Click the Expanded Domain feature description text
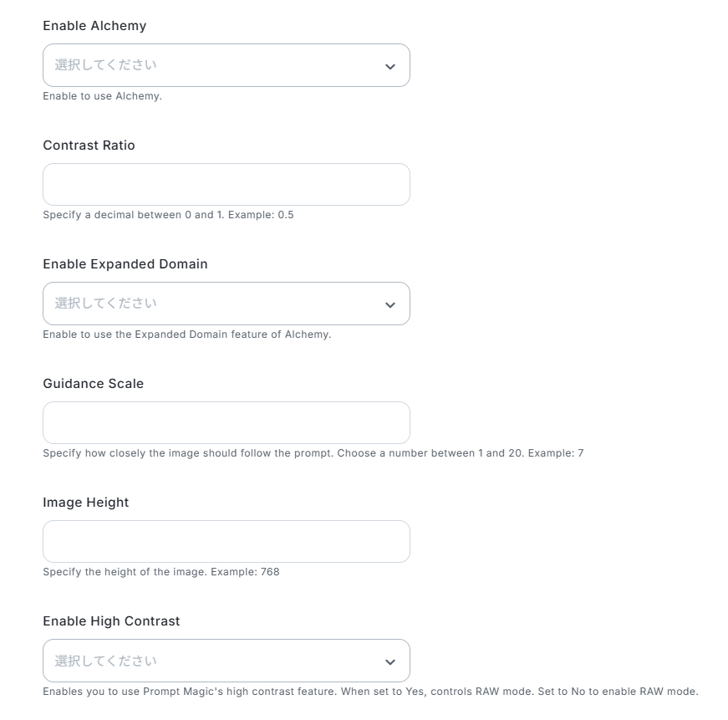728x720 pixels. [186, 334]
